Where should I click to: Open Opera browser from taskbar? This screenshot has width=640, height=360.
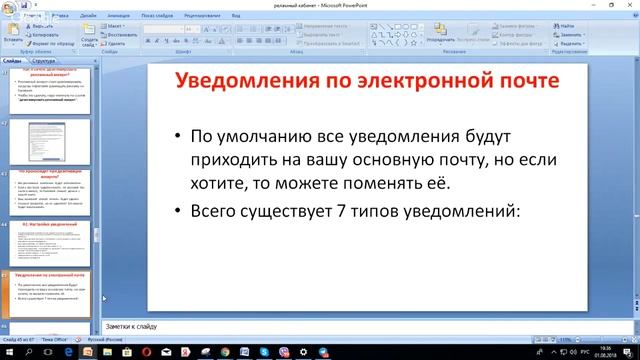[x=147, y=352]
